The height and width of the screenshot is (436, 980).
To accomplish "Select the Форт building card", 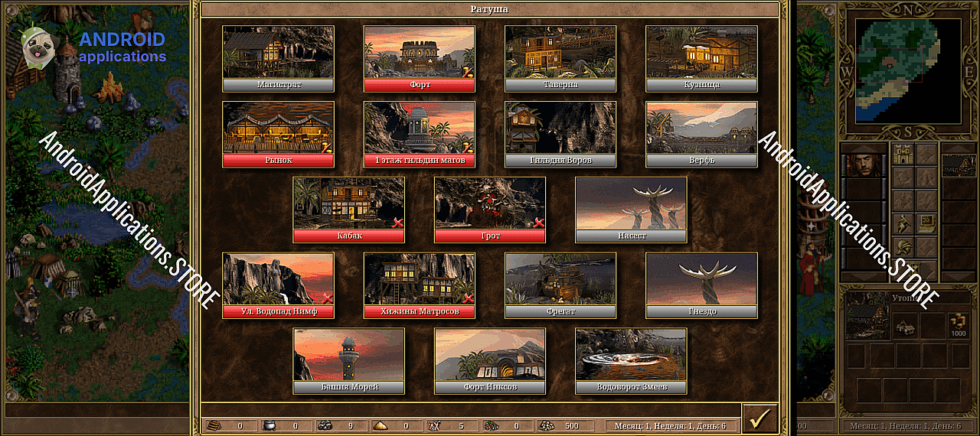I will coord(419,58).
